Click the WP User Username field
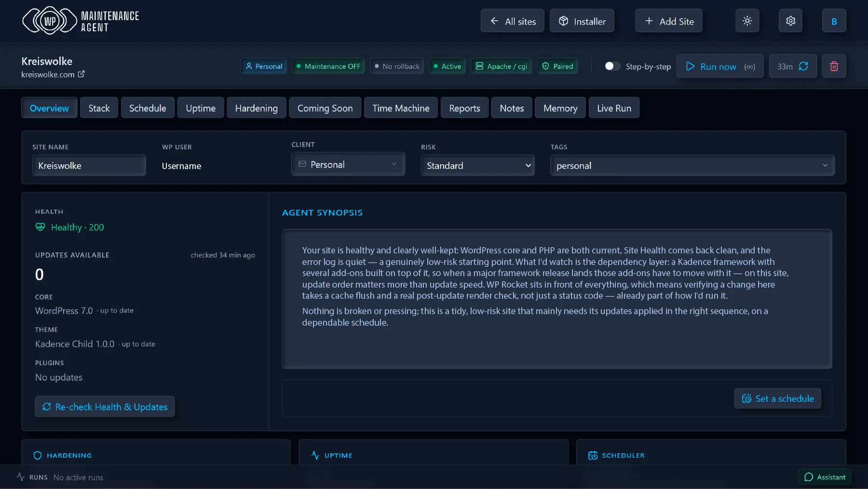This screenshot has width=868, height=489. click(x=181, y=166)
